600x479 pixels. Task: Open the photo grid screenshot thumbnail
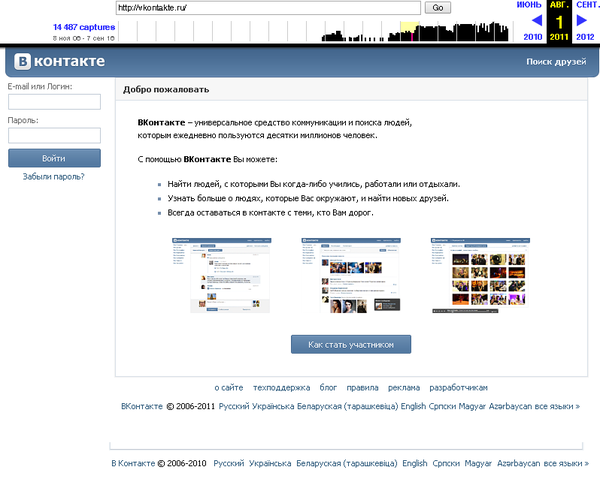(x=480, y=275)
